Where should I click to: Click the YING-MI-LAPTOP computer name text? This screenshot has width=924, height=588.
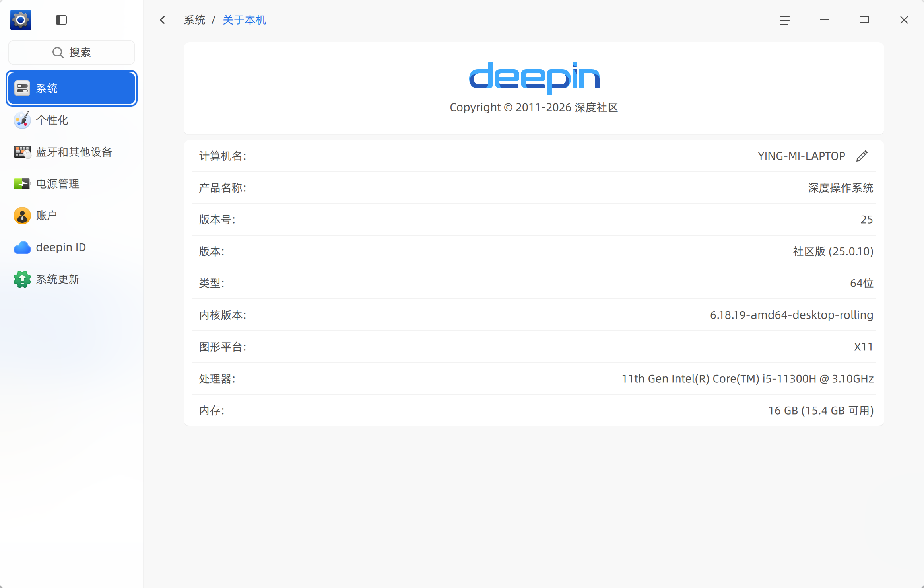coord(801,156)
